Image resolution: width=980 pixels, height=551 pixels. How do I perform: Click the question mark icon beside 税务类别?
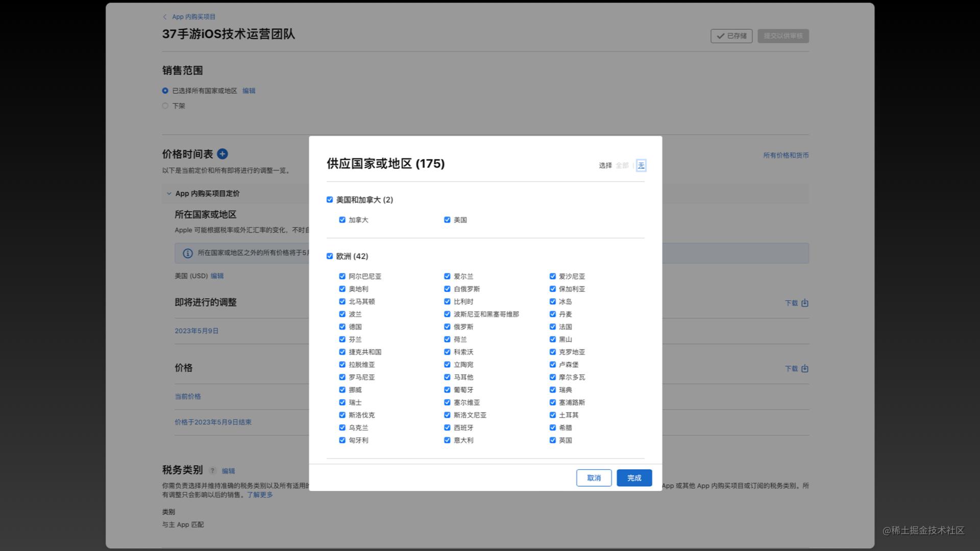212,470
